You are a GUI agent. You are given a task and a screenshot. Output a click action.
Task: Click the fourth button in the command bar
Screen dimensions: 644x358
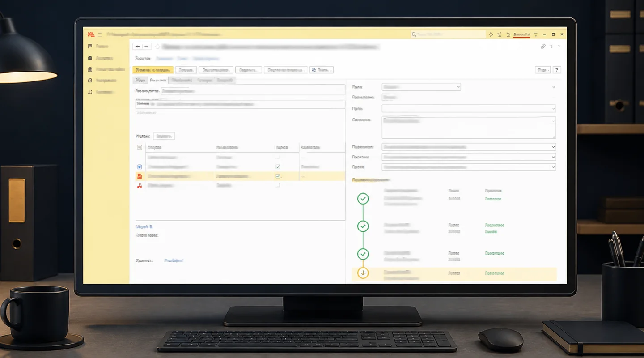pos(249,70)
